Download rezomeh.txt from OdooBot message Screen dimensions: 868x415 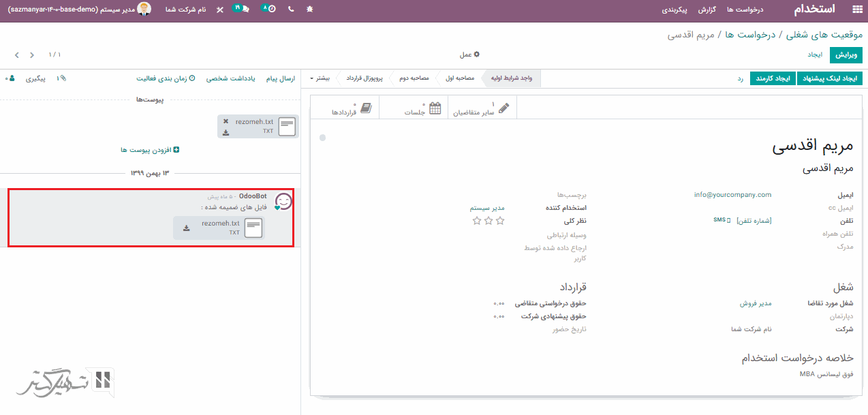click(187, 228)
